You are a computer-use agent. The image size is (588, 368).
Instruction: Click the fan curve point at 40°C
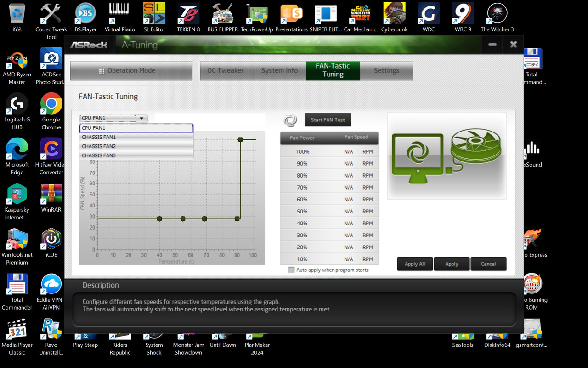pyautogui.click(x=159, y=219)
